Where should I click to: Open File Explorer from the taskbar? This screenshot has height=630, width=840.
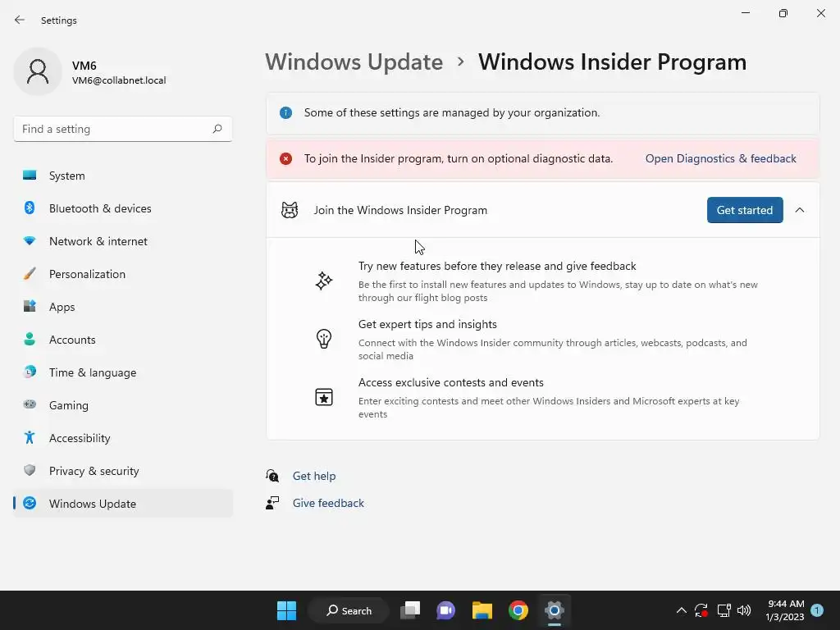pyautogui.click(x=482, y=610)
